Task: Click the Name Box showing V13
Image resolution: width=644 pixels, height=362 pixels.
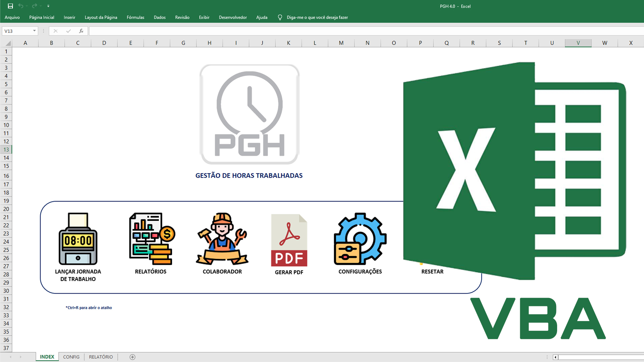Action: 17,31
